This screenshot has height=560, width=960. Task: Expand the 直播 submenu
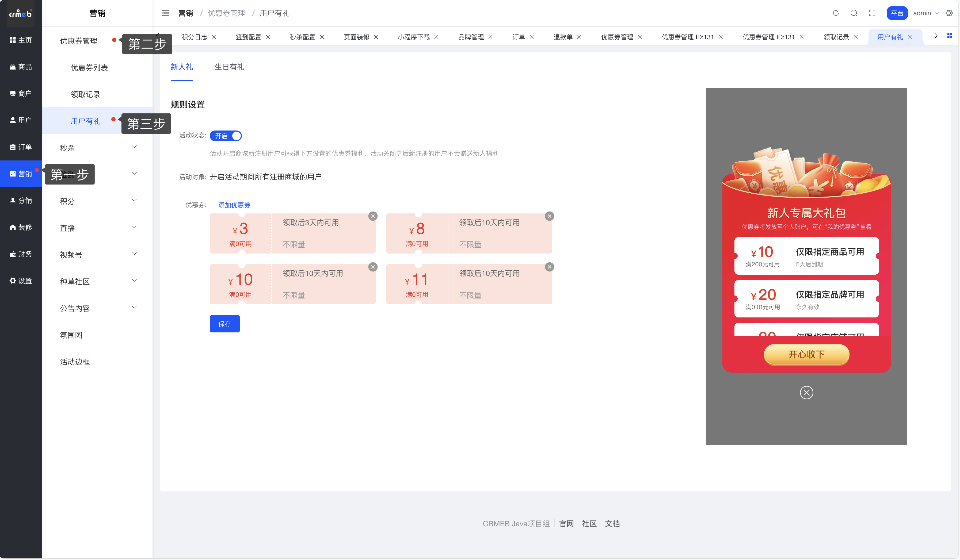point(98,228)
